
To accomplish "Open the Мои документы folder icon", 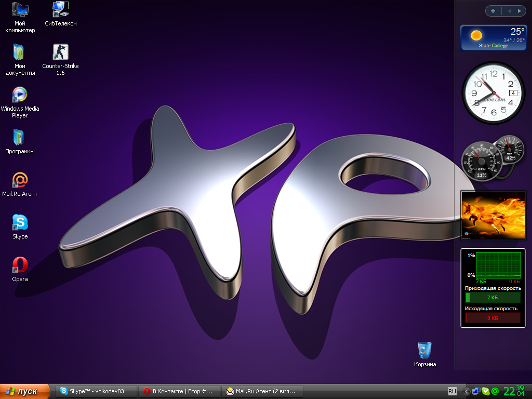I will 20,52.
